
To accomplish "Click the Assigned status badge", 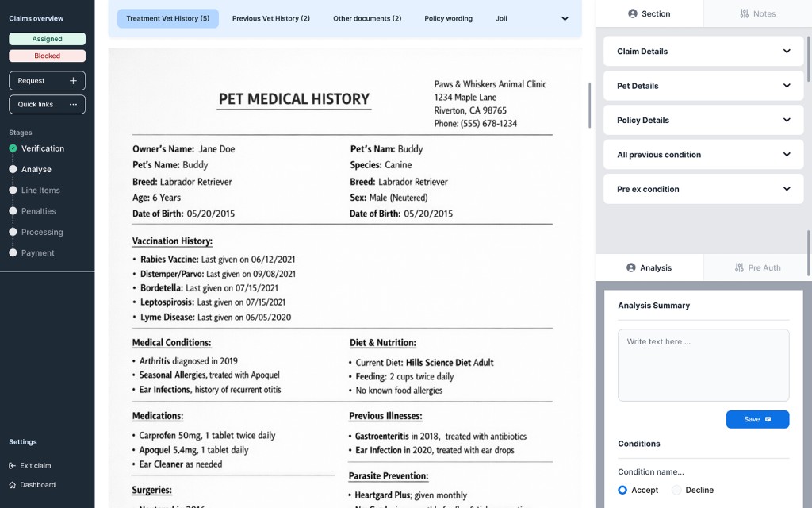I will tap(47, 39).
